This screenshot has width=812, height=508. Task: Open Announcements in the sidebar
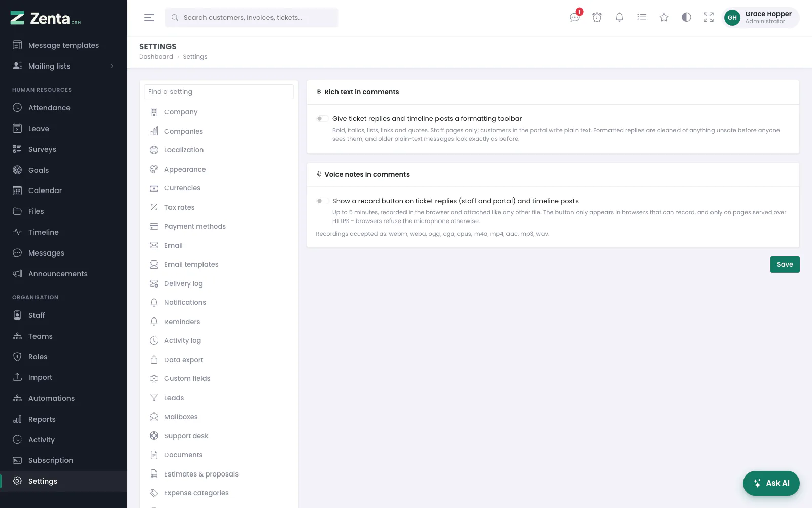pyautogui.click(x=63, y=274)
